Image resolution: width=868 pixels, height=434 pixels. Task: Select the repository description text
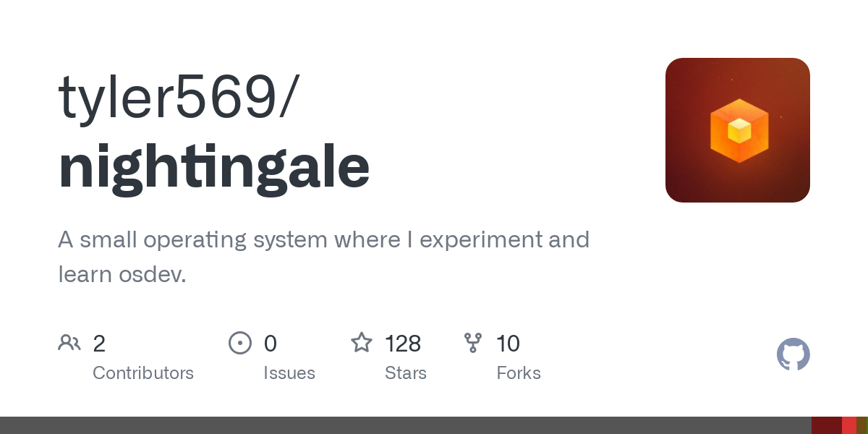[323, 256]
